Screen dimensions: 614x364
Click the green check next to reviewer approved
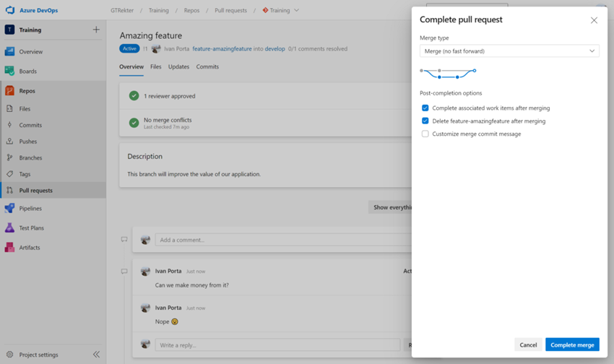tap(134, 96)
